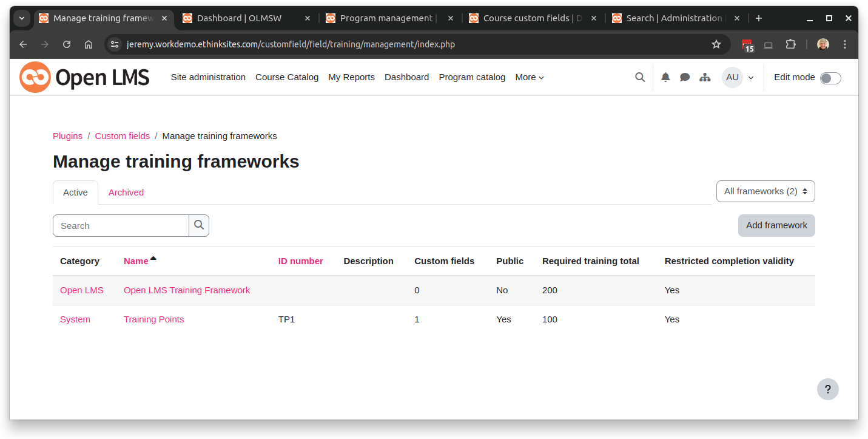The width and height of the screenshot is (868, 439).
Task: Open Dashboard in the top navigation
Action: (406, 77)
